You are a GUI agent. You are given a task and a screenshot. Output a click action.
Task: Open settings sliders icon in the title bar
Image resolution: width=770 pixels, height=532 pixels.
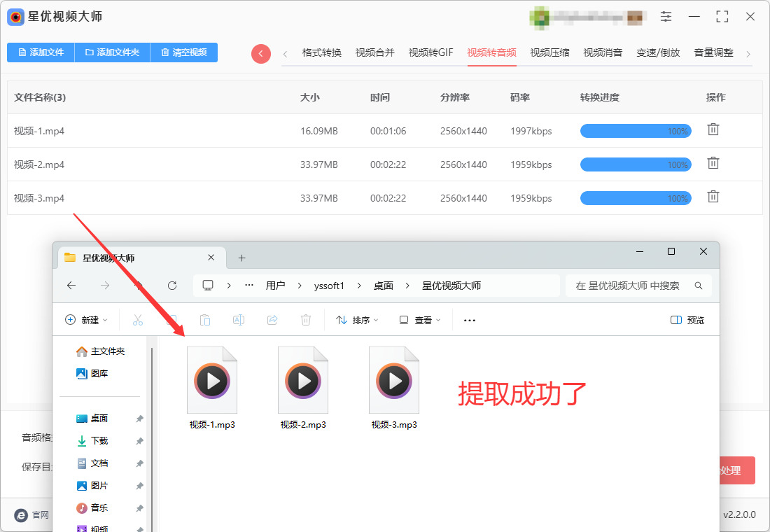(666, 17)
